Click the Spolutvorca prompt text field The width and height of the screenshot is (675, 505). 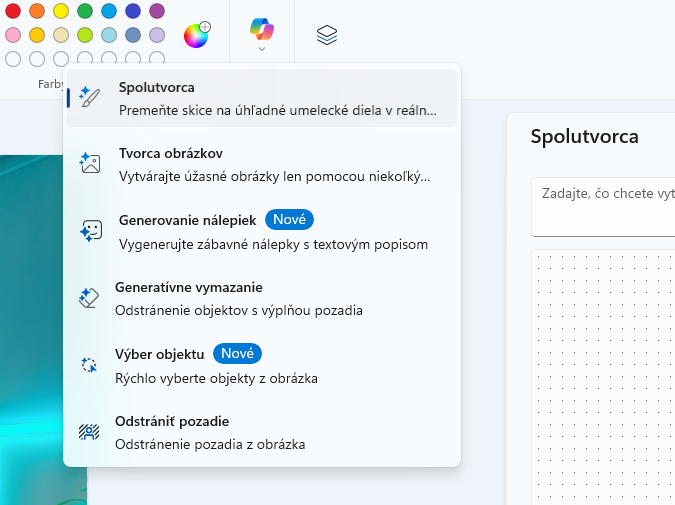603,207
